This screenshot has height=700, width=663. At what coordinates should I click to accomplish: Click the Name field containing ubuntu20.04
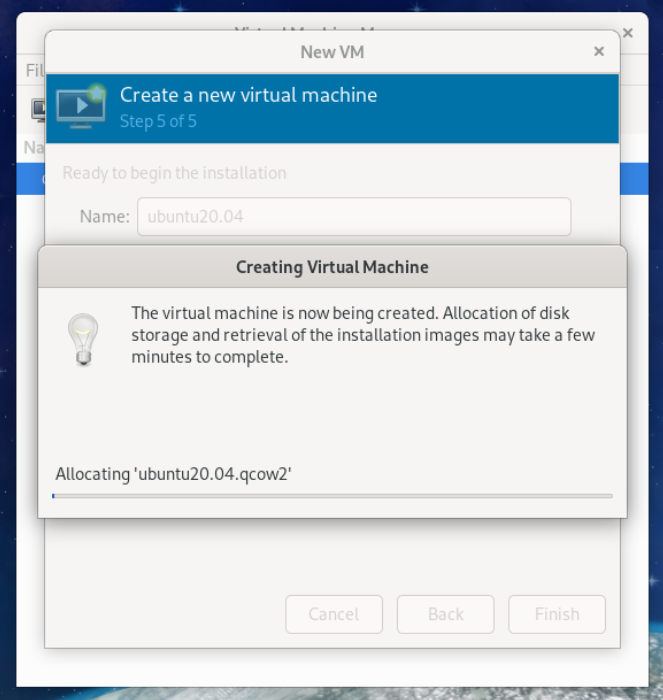coord(354,217)
